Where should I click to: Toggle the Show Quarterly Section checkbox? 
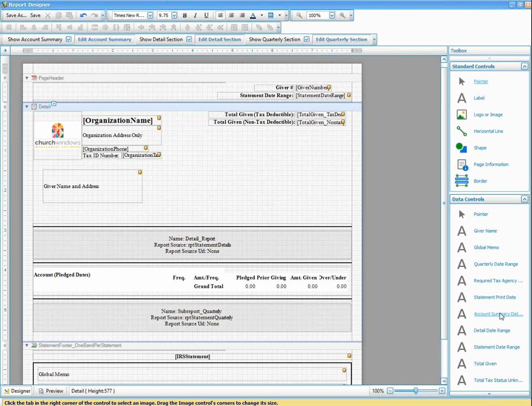307,39
